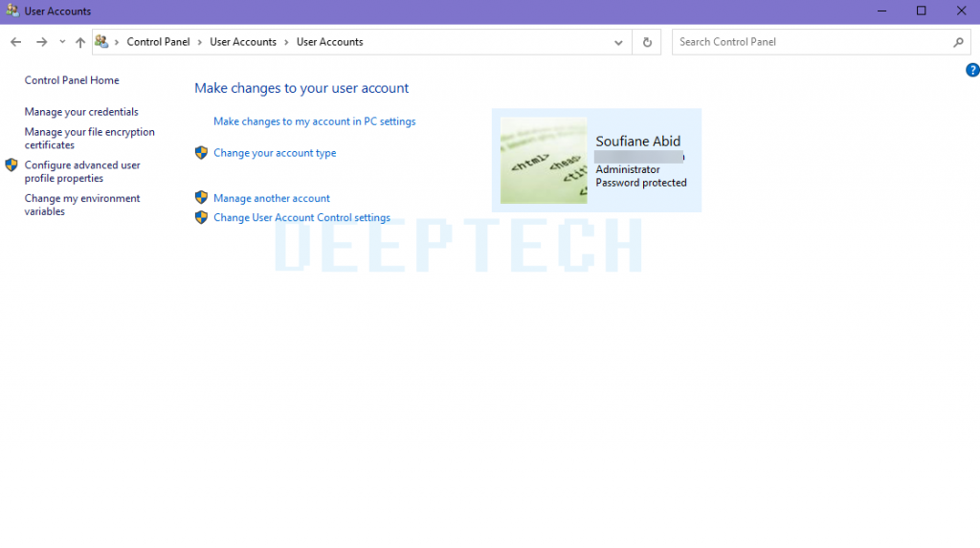Open Manage another account
The image size is (980, 548).
pos(272,198)
